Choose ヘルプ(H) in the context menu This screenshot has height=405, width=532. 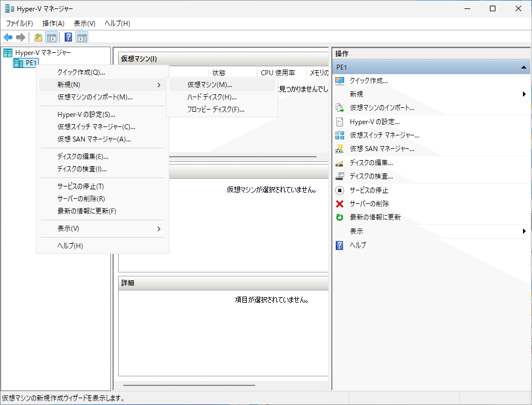102,246
